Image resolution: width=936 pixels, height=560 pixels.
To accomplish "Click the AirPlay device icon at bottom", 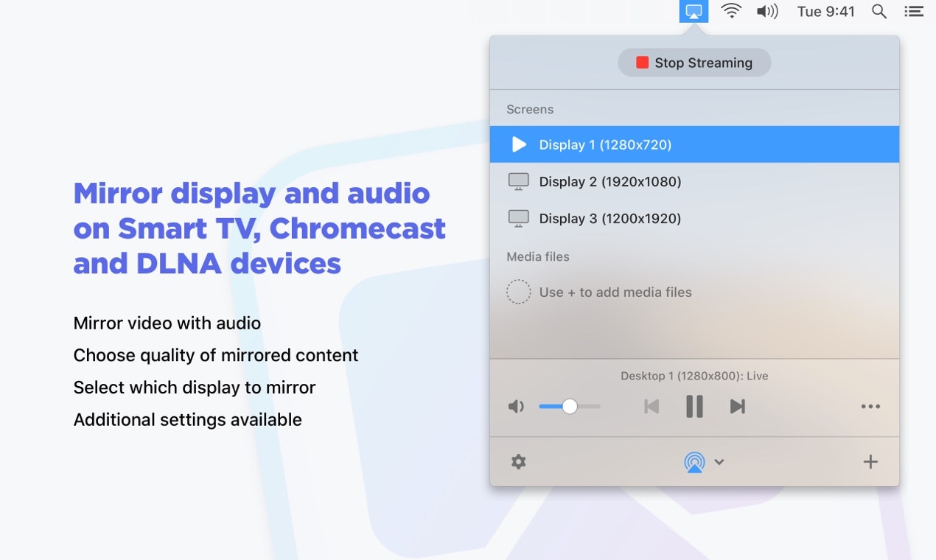I will (x=694, y=462).
